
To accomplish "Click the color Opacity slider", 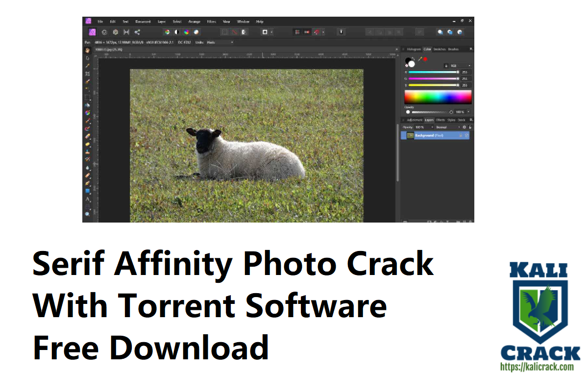I will [x=432, y=112].
